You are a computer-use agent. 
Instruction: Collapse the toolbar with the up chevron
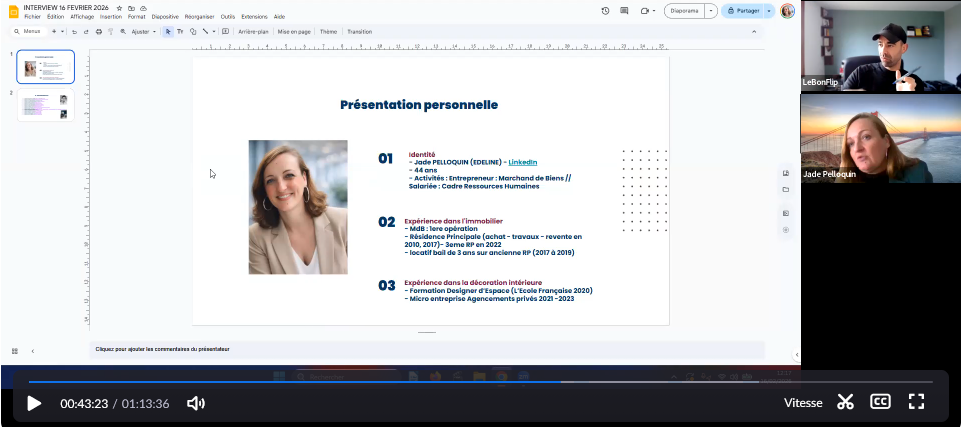[753, 32]
